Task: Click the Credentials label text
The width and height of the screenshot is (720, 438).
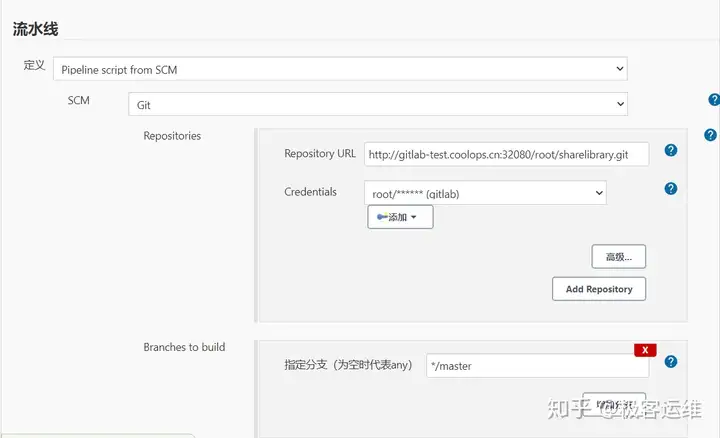Action: (x=310, y=192)
